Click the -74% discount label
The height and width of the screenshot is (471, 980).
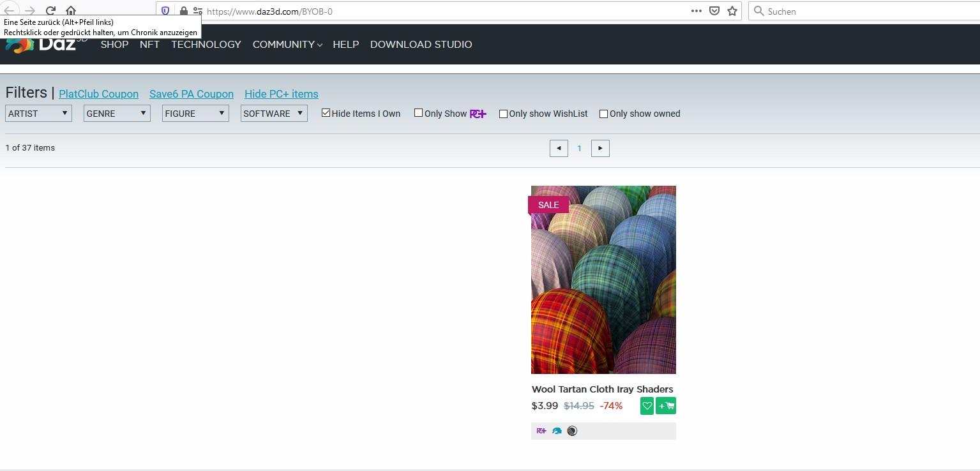pyautogui.click(x=611, y=406)
